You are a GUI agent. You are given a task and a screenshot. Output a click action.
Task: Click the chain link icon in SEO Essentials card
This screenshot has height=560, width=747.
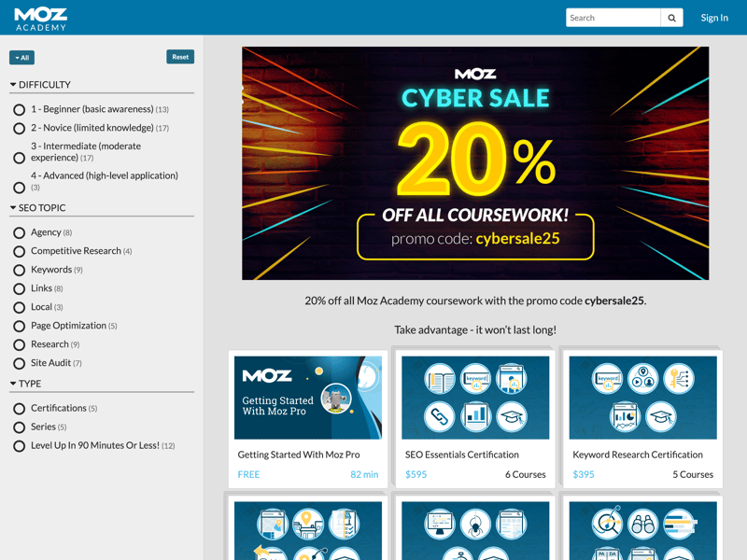pyautogui.click(x=439, y=416)
